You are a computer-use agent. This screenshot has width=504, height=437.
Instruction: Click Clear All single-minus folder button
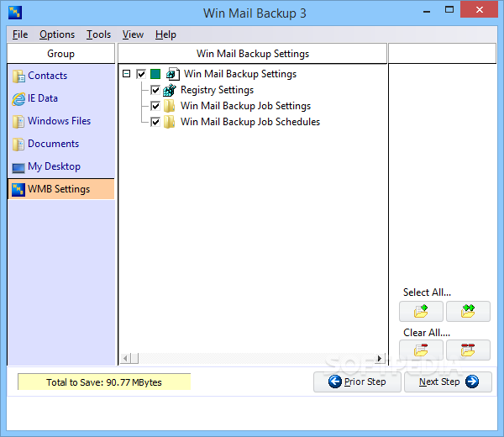[421, 350]
